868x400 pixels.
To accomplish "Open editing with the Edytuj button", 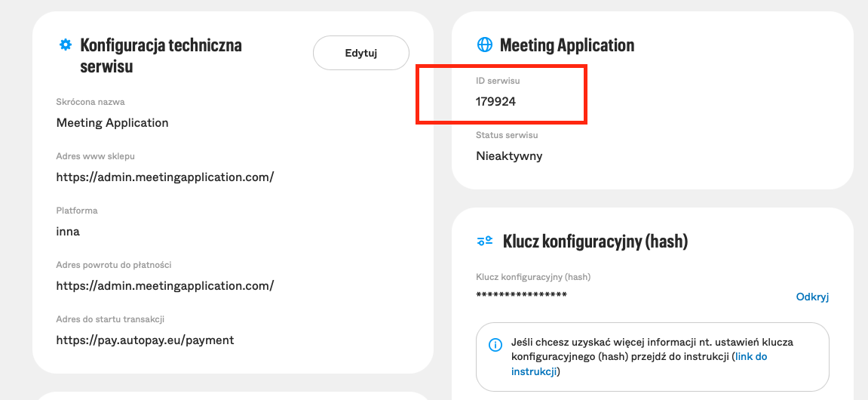I will [361, 53].
